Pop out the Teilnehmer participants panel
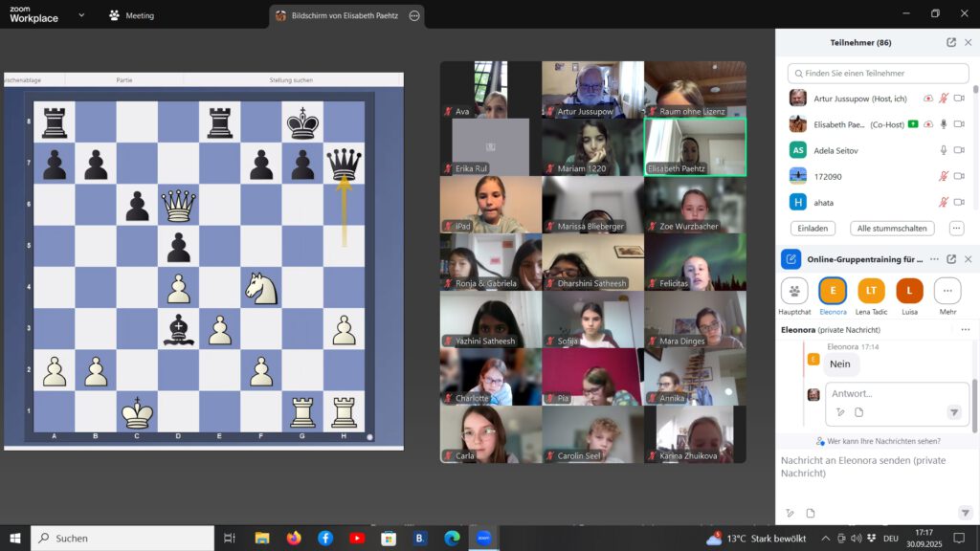The image size is (980, 551). (x=950, y=43)
